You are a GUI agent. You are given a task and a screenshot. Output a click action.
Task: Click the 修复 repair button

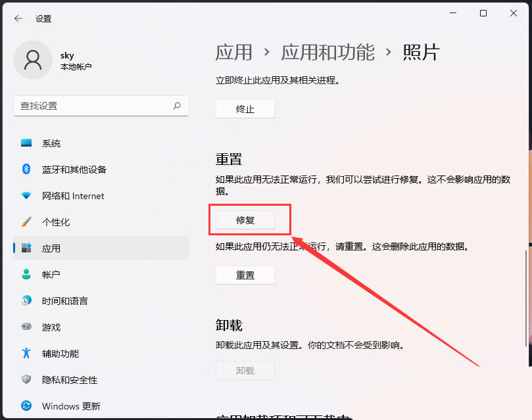[245, 220]
